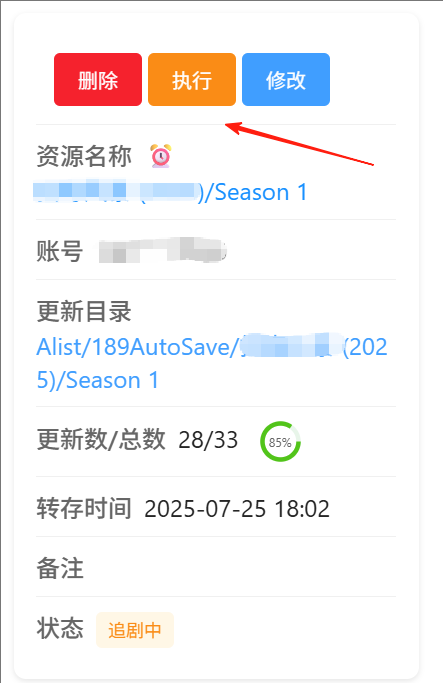
Task: Open the Alist/189AutoSave update directory link
Action: [212, 364]
